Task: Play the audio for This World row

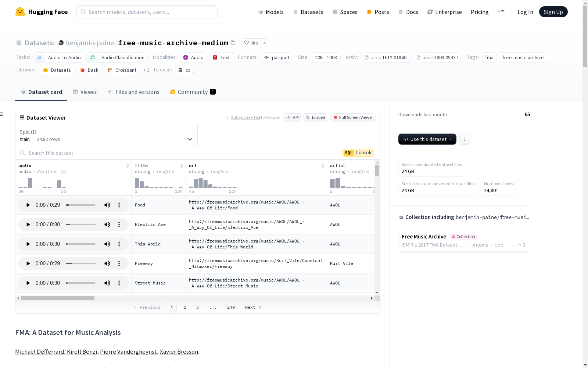Action: 28,244
